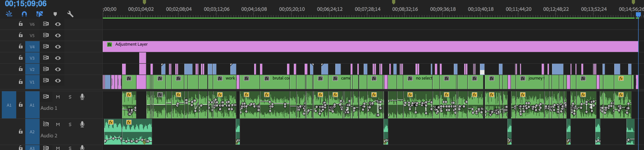
Task: Toggle lock on V4 track
Action: pyautogui.click(x=21, y=46)
